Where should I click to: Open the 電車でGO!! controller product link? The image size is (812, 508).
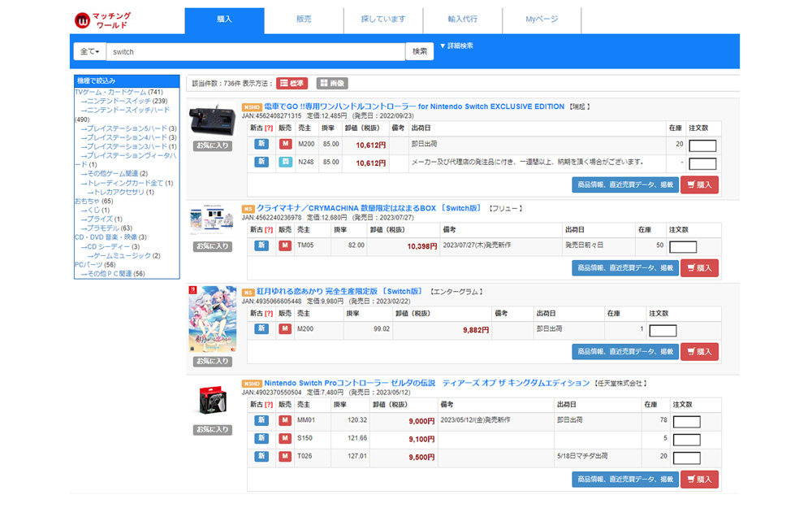pos(414,106)
